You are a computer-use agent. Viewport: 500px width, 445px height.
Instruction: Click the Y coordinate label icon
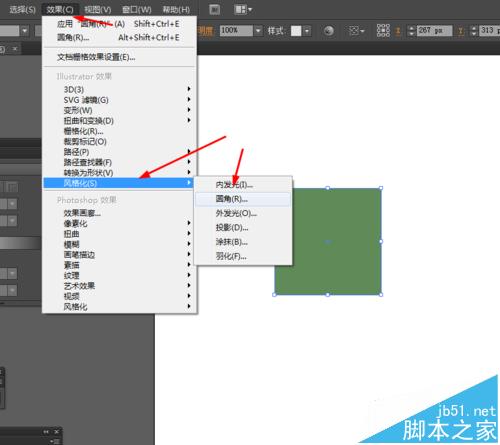pyautogui.click(x=461, y=31)
